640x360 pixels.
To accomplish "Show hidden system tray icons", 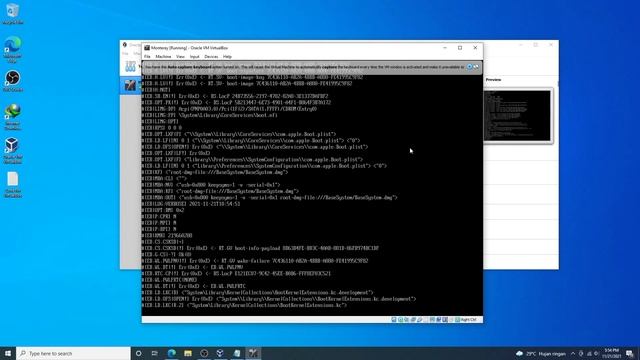I will tap(573, 353).
